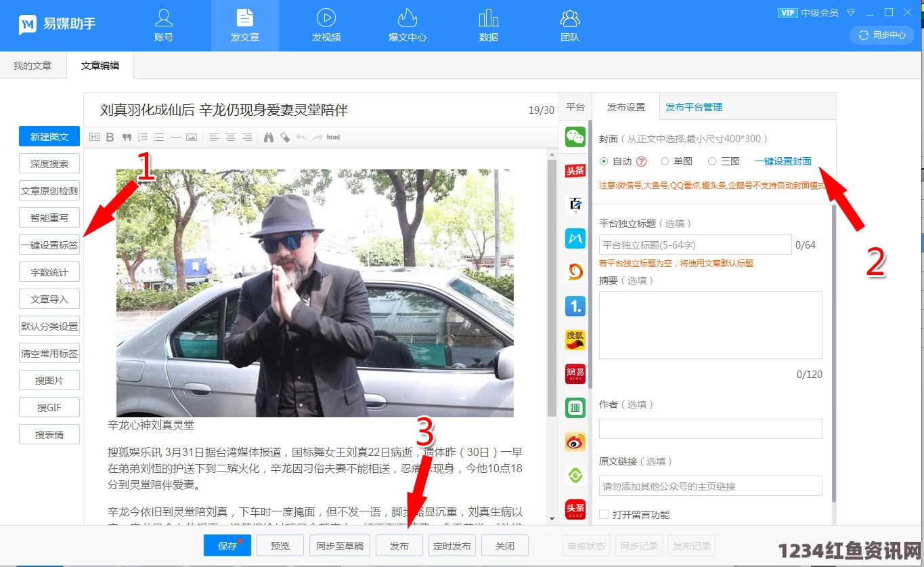
Task: Select the NetEase platform icon
Action: point(575,374)
